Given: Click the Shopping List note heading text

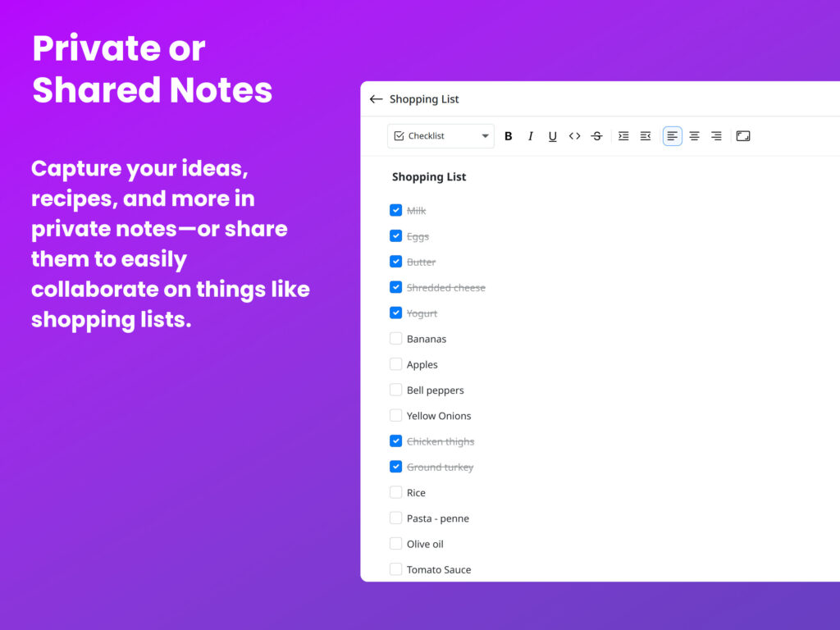Looking at the screenshot, I should click(429, 177).
